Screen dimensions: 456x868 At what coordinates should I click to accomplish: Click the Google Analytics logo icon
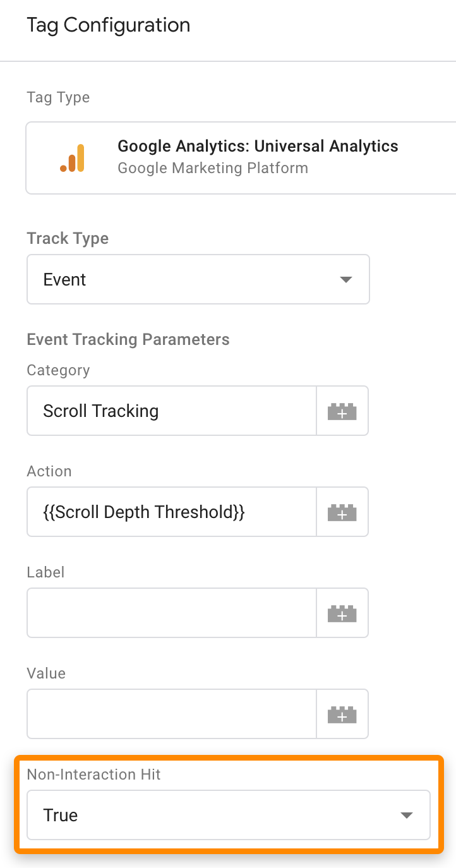pyautogui.click(x=72, y=157)
